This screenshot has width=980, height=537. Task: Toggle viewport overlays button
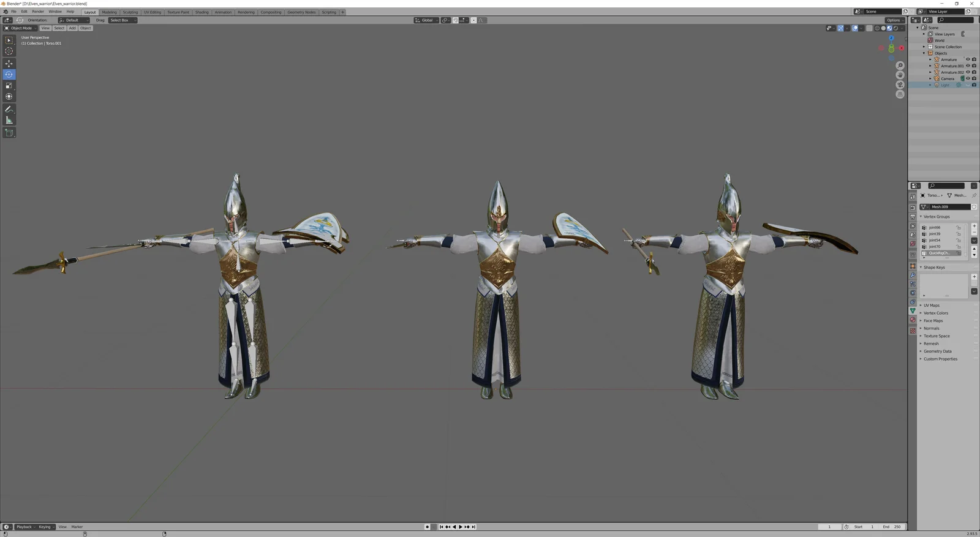click(x=855, y=28)
